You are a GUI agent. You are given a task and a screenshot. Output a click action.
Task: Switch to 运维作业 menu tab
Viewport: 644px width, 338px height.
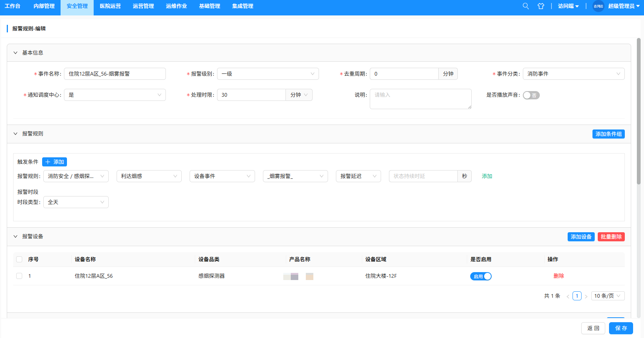point(176,6)
